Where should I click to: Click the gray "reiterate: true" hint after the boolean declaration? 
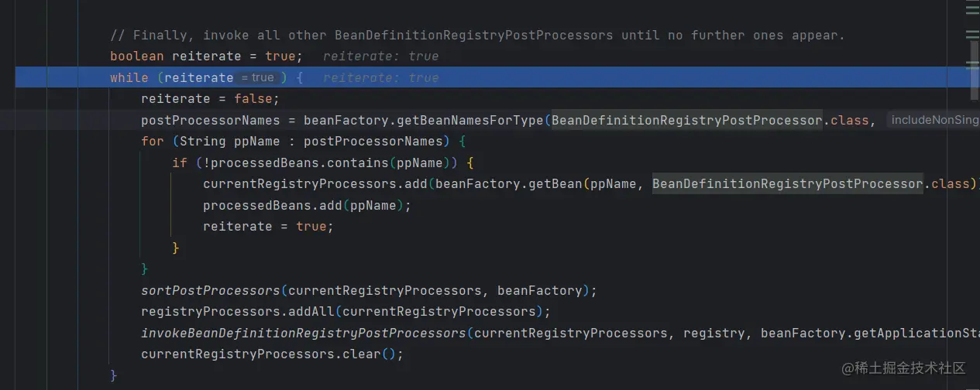(380, 56)
